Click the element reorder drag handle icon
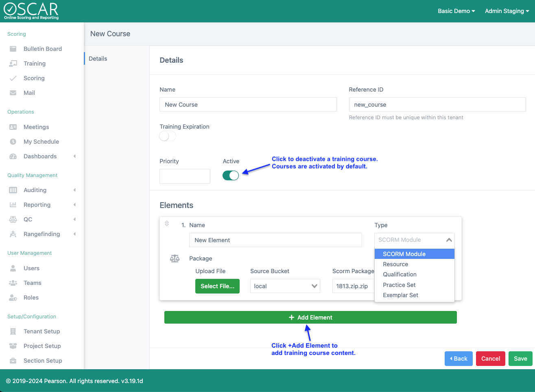This screenshot has height=392, width=535. coord(167,223)
